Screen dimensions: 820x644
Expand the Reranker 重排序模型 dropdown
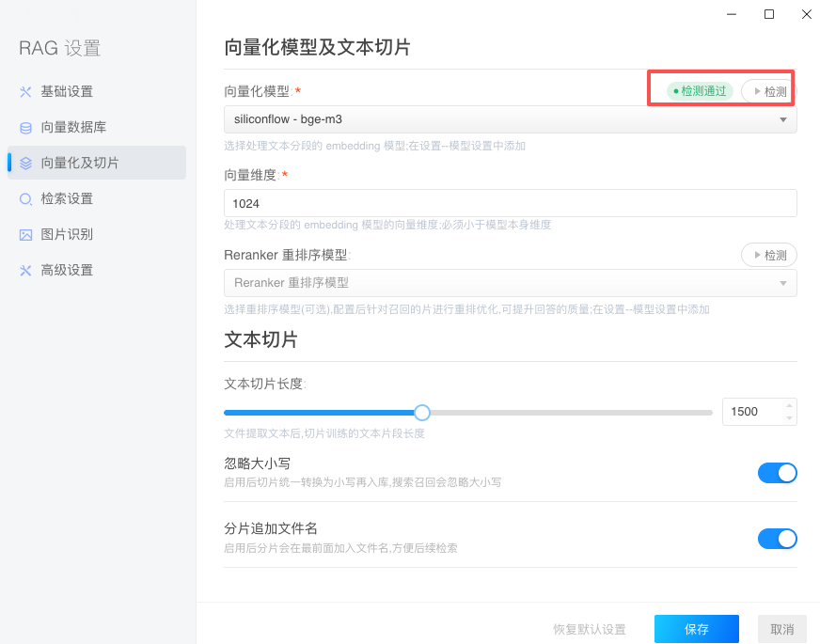tap(510, 283)
